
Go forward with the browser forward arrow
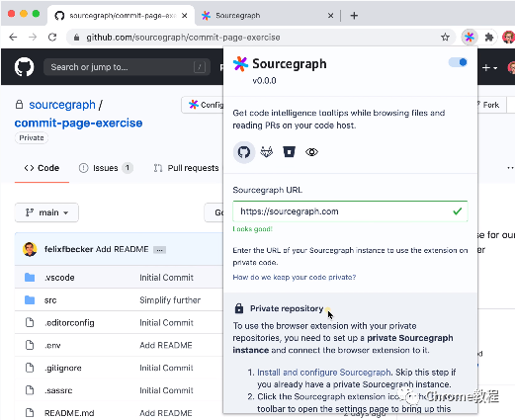tap(33, 37)
